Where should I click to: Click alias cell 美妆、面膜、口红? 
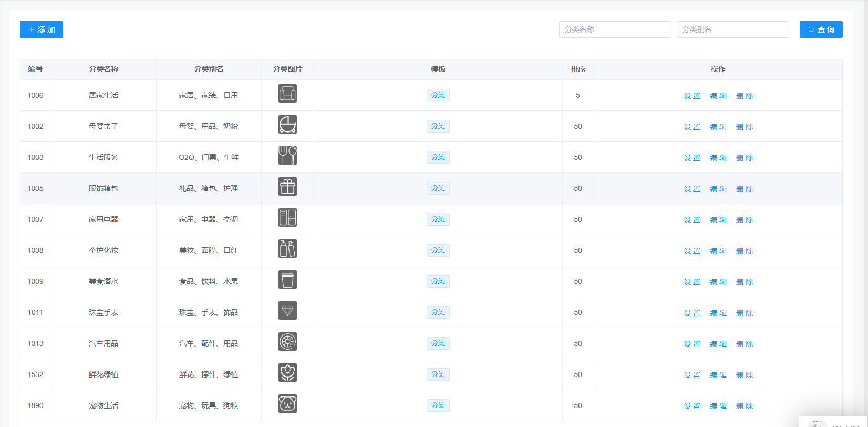[209, 250]
